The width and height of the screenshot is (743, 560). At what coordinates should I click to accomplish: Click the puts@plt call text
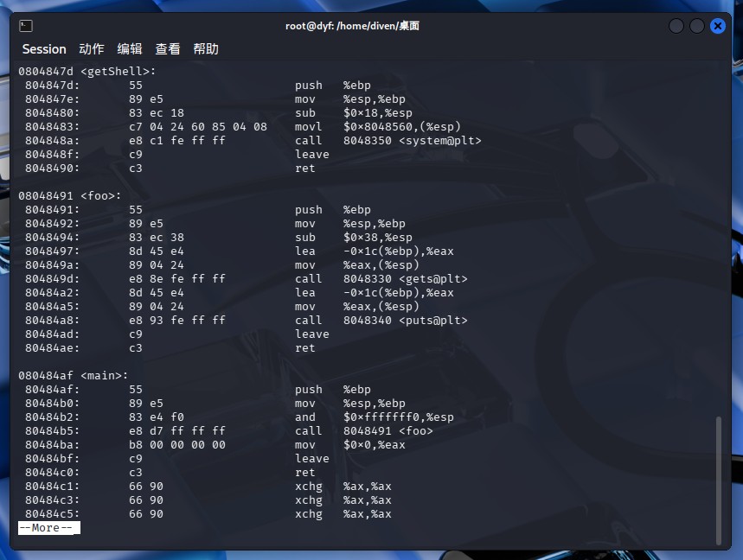tap(433, 321)
